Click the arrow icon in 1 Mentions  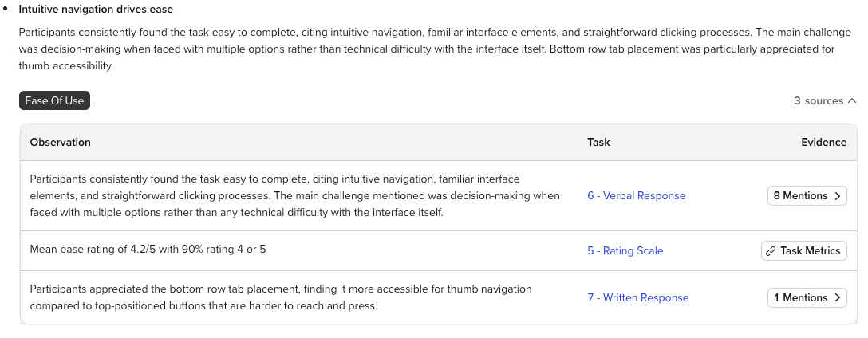(836, 298)
